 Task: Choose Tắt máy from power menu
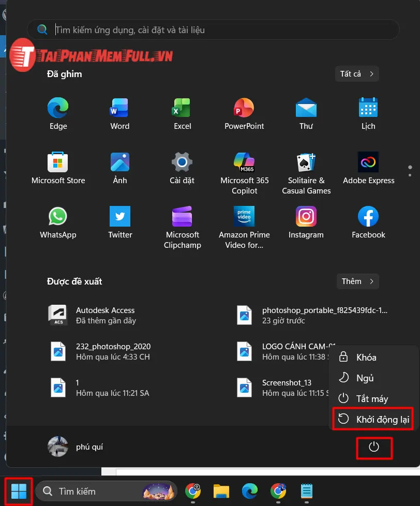pyautogui.click(x=372, y=399)
